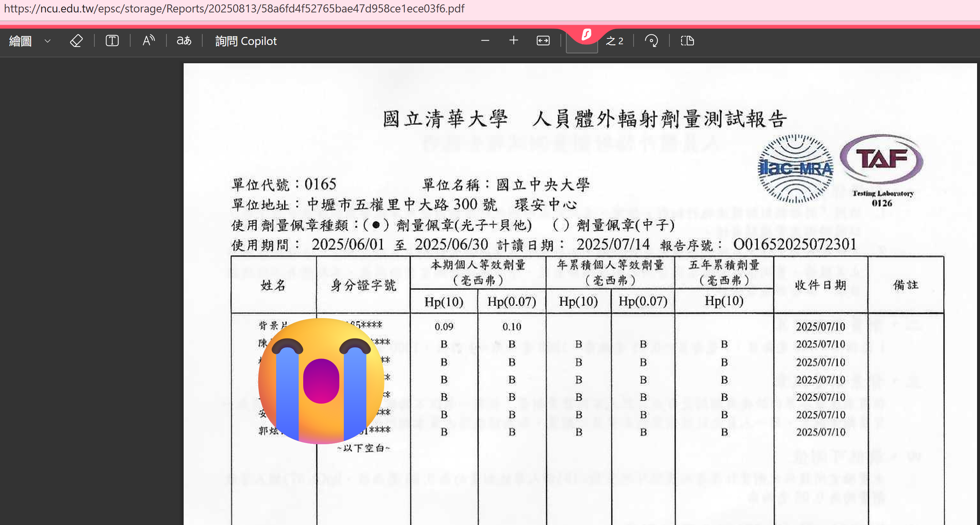Viewport: 980px width, 525px height.
Task: Click the TAF Testing Laboratory logo
Action: (x=882, y=170)
